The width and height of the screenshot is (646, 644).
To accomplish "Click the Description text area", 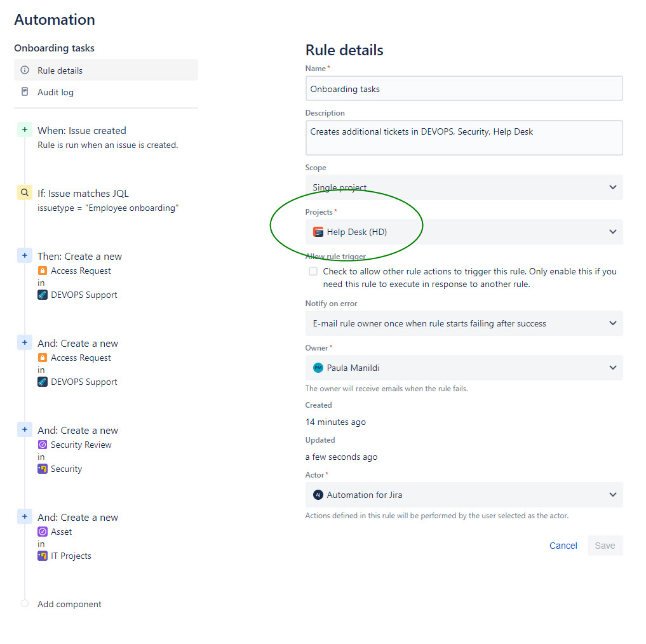I will click(464, 138).
